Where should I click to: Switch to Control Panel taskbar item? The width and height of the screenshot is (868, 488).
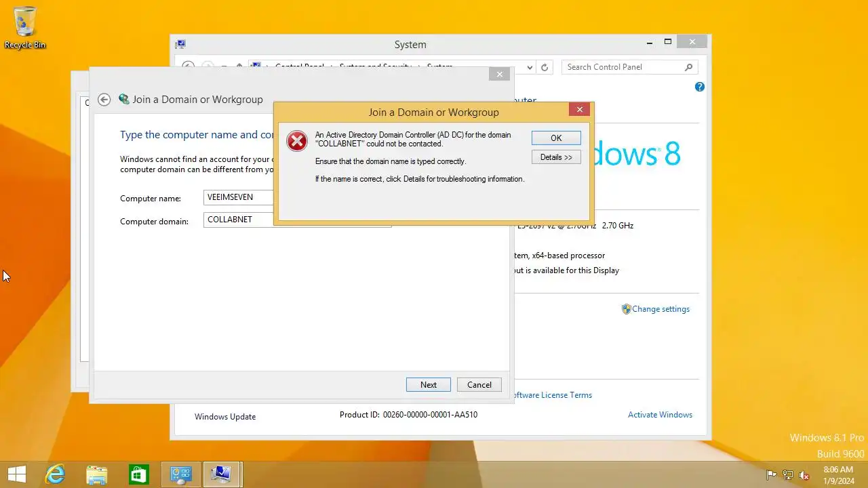(180, 474)
